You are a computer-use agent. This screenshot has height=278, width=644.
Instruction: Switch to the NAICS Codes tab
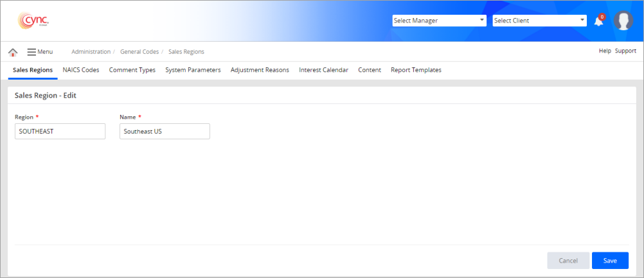(81, 70)
